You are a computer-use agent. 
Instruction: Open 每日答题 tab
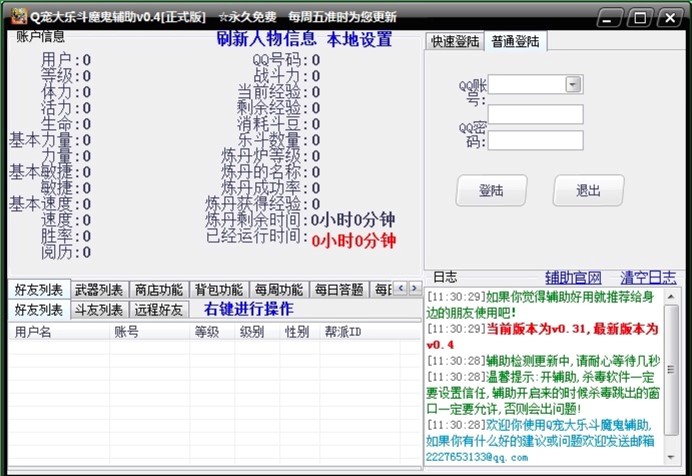click(339, 290)
